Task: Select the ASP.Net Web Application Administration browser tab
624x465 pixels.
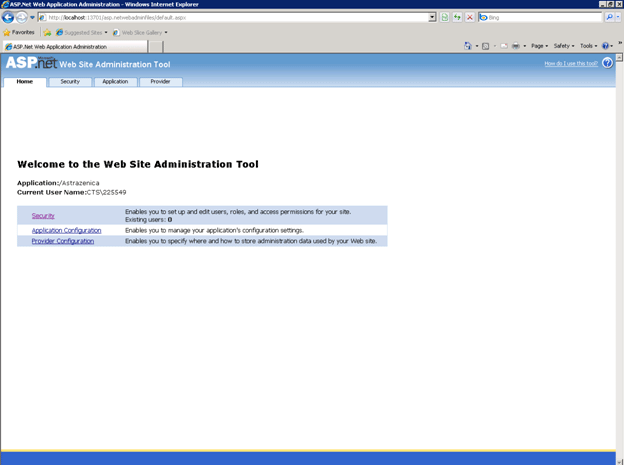Action: [75, 47]
